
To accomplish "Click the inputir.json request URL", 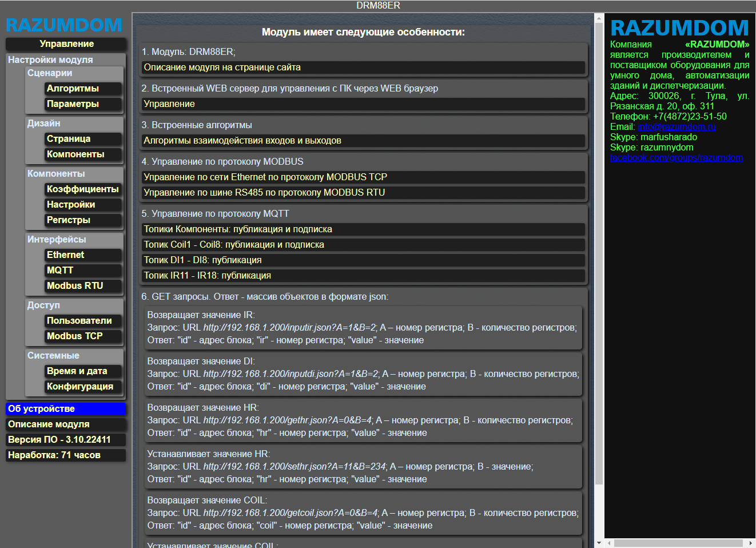I will tap(290, 328).
